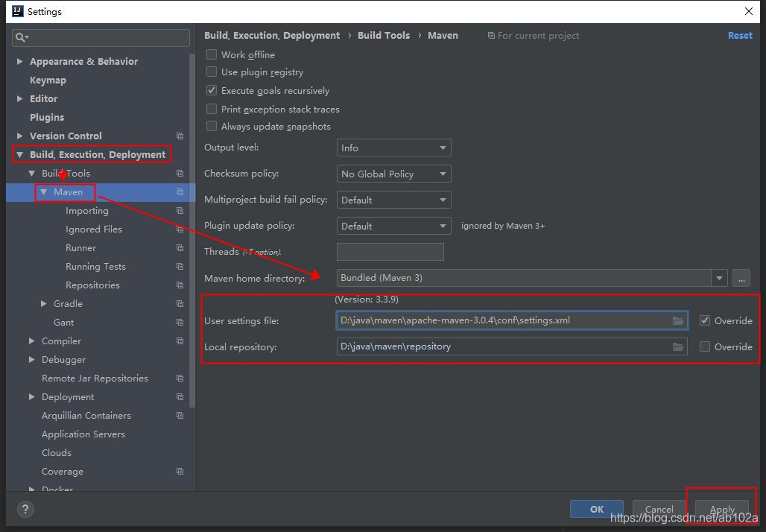Enable Print exception stack traces
The width and height of the screenshot is (766, 532).
click(x=212, y=109)
